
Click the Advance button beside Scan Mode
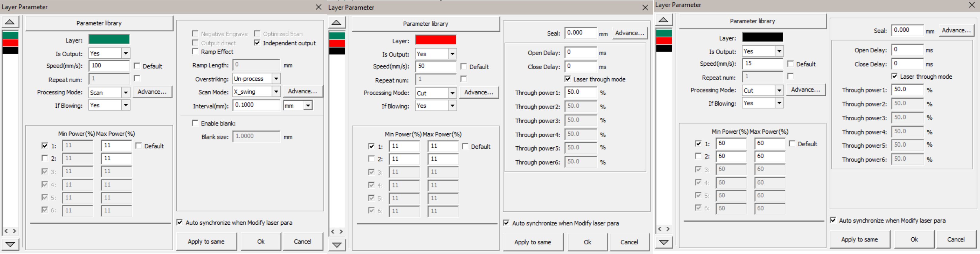[x=302, y=91]
